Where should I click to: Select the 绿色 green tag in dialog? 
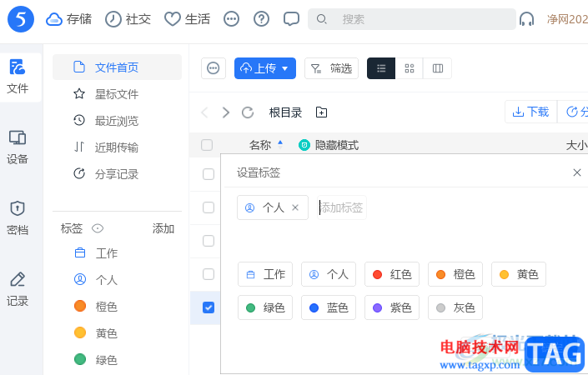(x=265, y=307)
